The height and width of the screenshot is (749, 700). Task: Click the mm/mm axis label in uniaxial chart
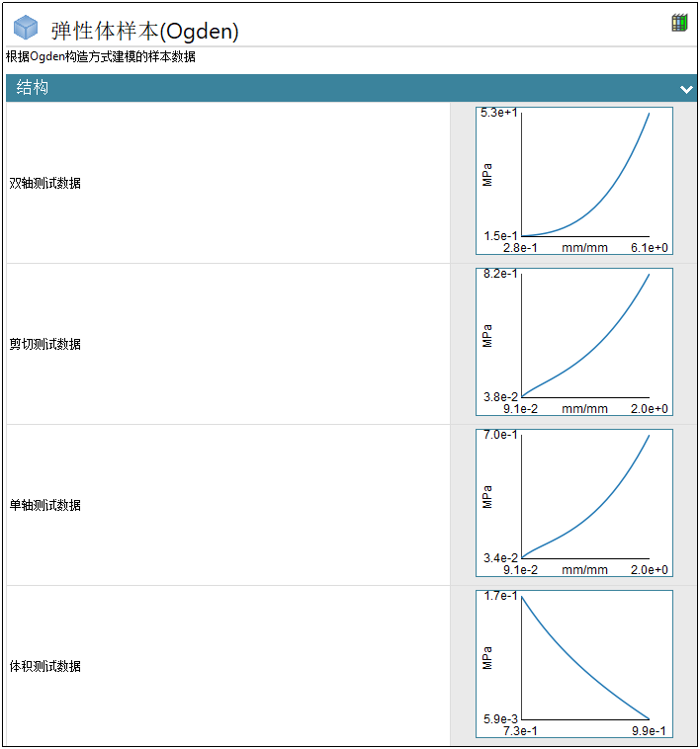584,569
